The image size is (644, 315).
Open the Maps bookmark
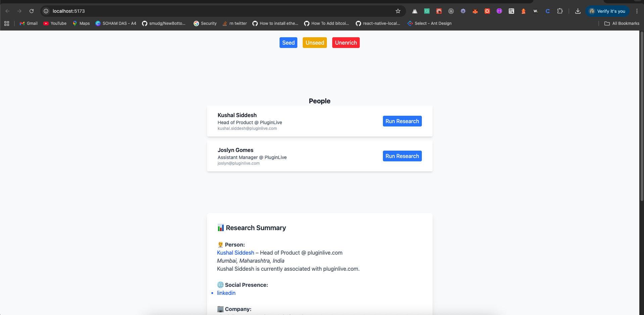pyautogui.click(x=81, y=23)
